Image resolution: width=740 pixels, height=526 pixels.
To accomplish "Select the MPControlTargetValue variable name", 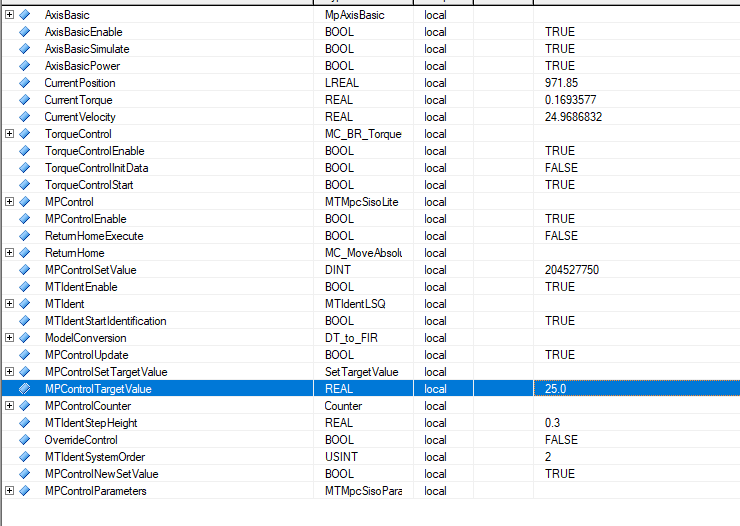I will [98, 389].
